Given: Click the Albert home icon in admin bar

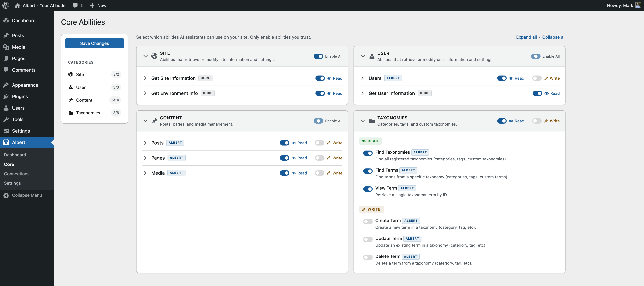Looking at the screenshot, I should [x=17, y=5].
